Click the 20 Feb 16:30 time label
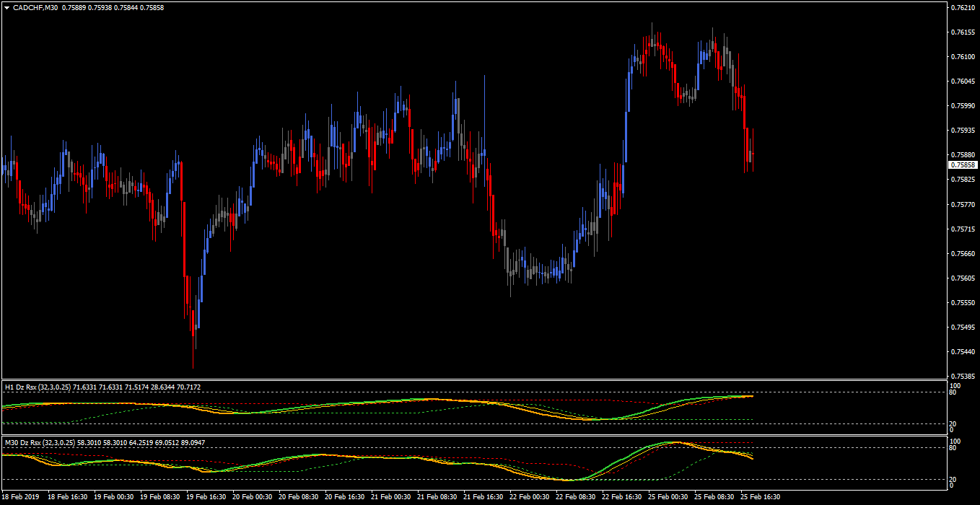Screen dimensions: 980x505 coord(345,497)
